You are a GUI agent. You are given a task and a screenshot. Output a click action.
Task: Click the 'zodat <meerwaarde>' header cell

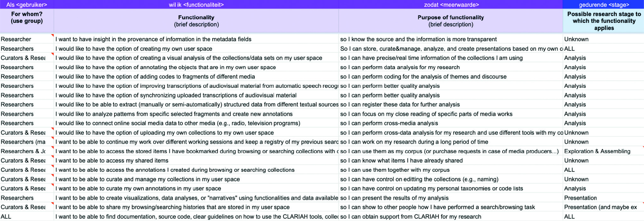451,4
